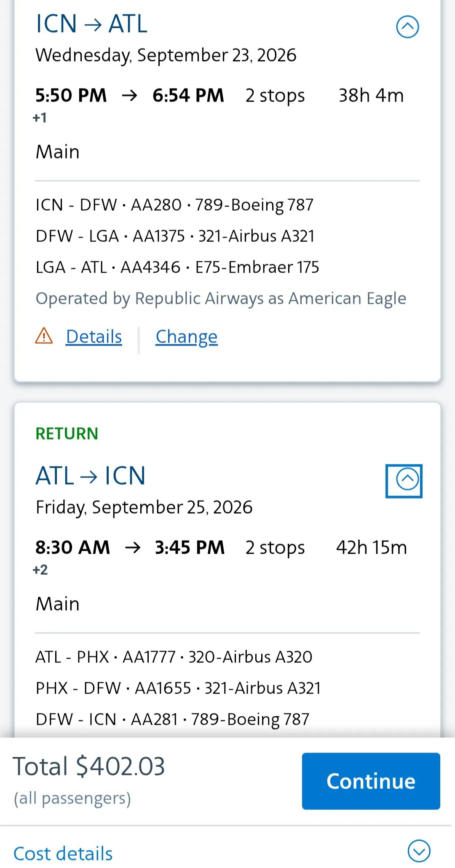The height and width of the screenshot is (868, 455).
Task: Open Details for the departing flight
Action: point(94,337)
